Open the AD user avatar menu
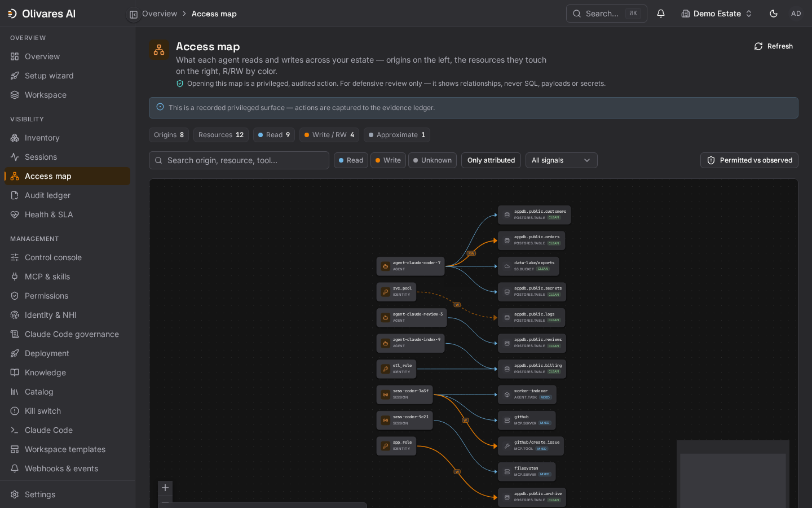812x508 pixels. point(796,14)
